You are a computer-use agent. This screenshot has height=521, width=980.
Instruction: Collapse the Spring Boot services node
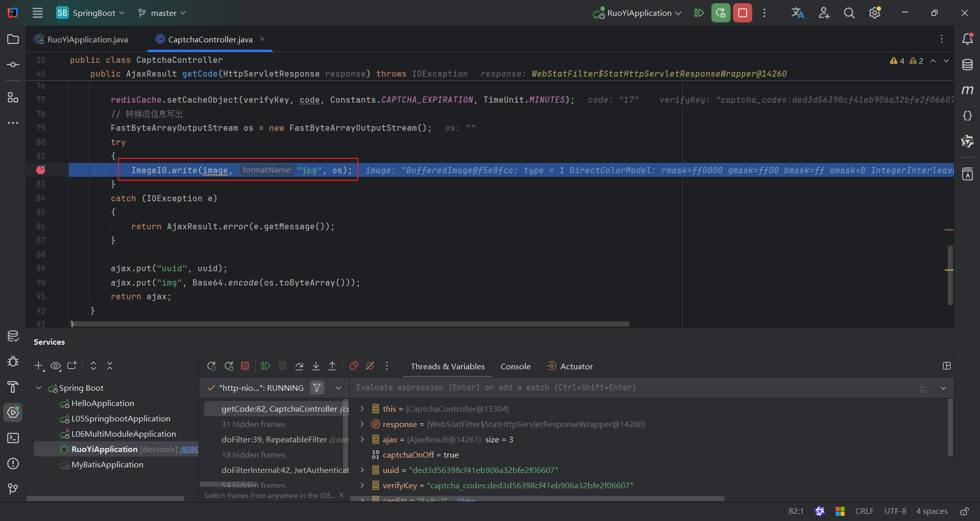pyautogui.click(x=39, y=388)
